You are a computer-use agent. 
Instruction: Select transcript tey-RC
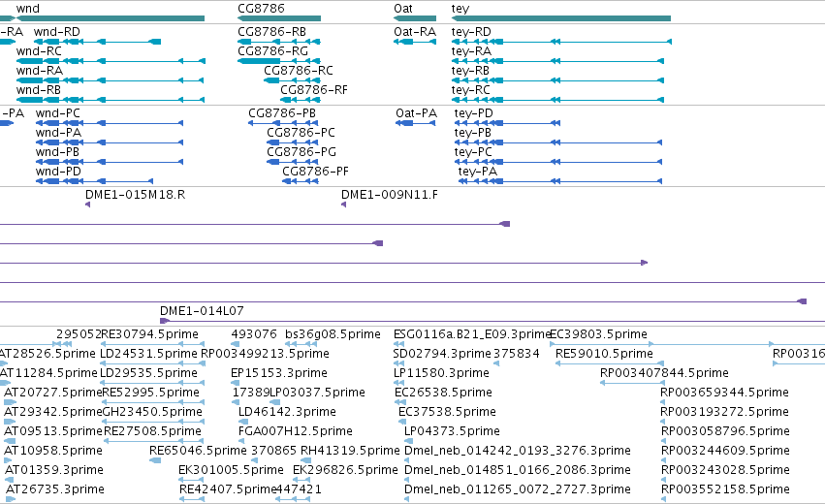pyautogui.click(x=471, y=90)
